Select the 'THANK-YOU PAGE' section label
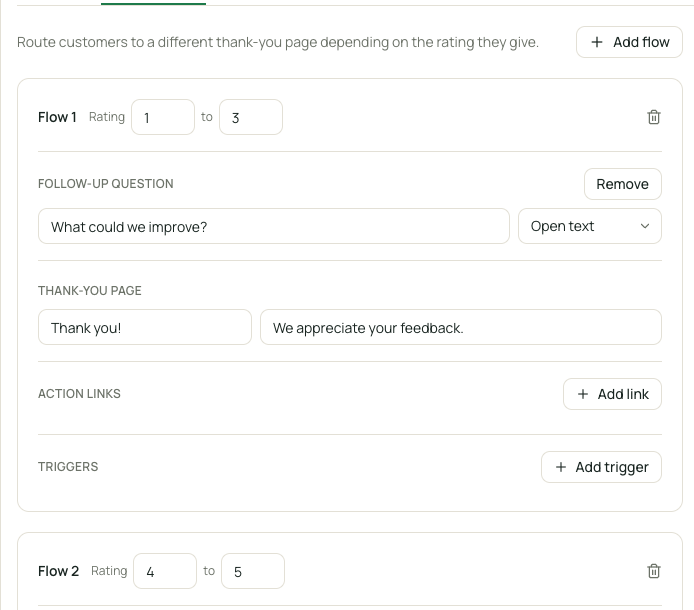The height and width of the screenshot is (610, 694). click(89, 291)
